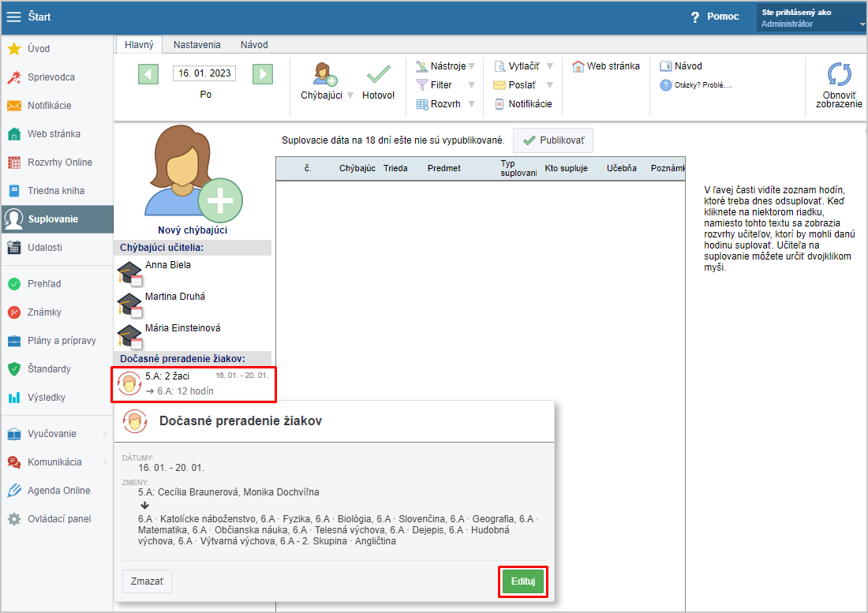Image resolution: width=868 pixels, height=613 pixels.
Task: Click the Zmazať button
Action: tap(147, 581)
